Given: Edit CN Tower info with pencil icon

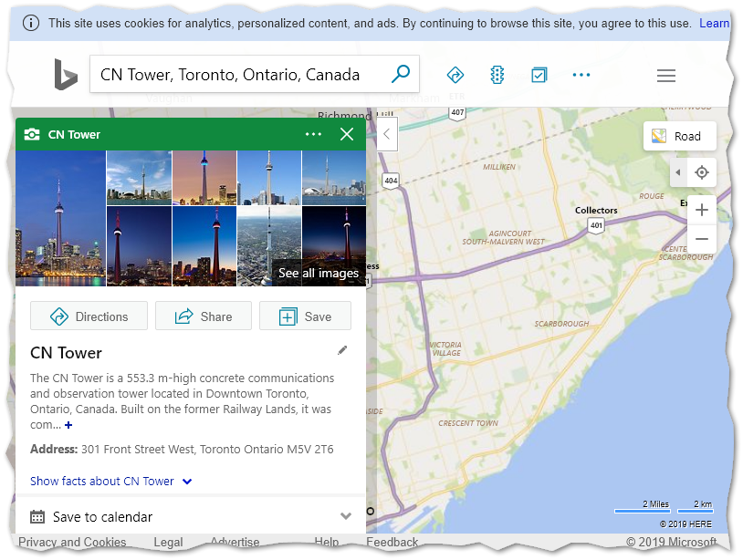Looking at the screenshot, I should tap(342, 350).
